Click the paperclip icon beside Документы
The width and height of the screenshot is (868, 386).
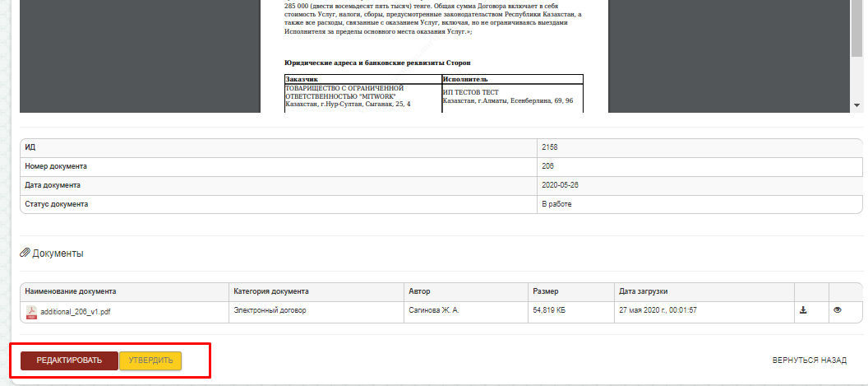pyautogui.click(x=25, y=253)
